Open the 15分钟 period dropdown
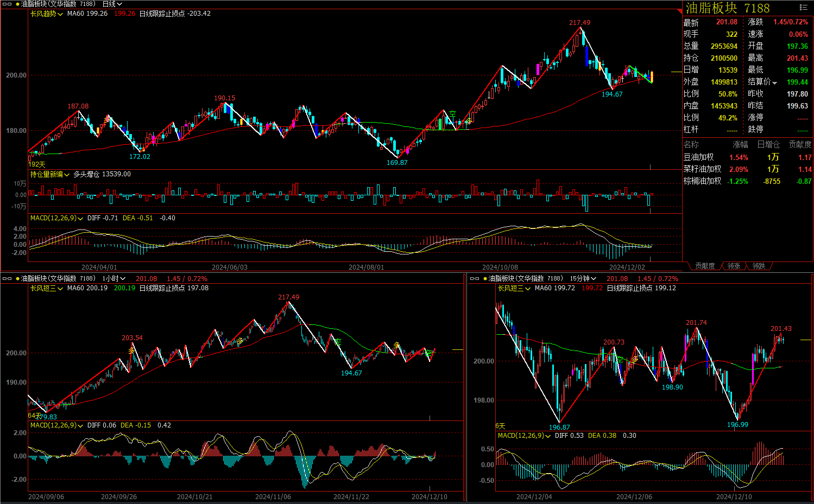This screenshot has height=504, width=814. (583, 278)
